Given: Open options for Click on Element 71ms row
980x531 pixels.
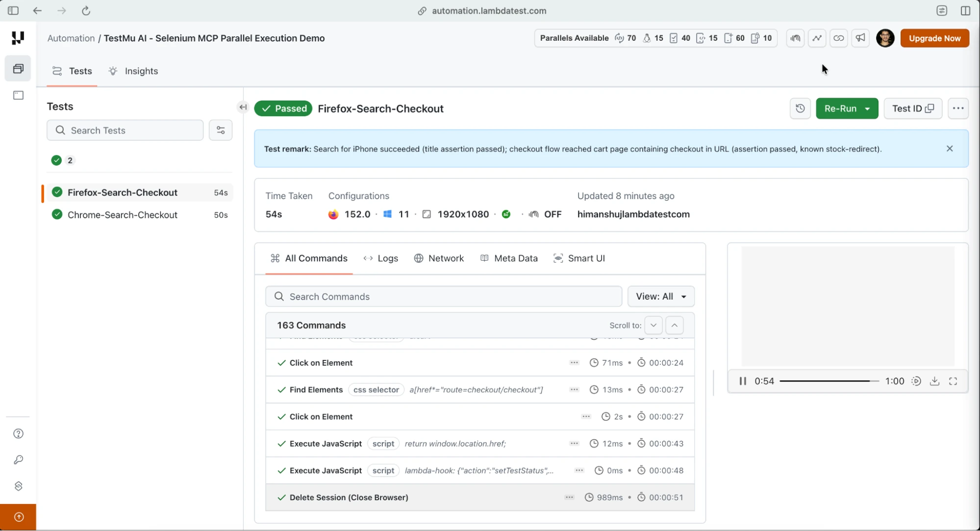Looking at the screenshot, I should [x=574, y=363].
